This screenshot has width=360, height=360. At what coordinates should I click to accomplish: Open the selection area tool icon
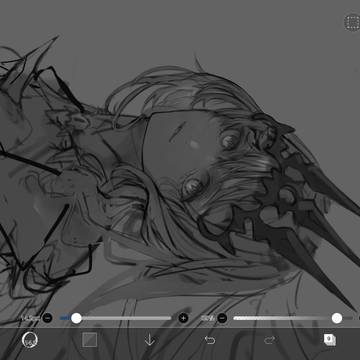point(352,22)
